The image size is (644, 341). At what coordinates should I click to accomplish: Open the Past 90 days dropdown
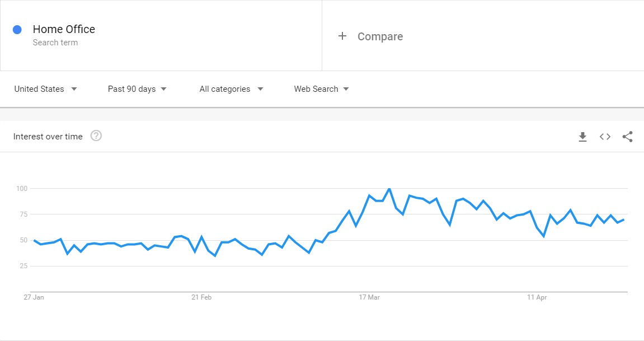coord(137,89)
